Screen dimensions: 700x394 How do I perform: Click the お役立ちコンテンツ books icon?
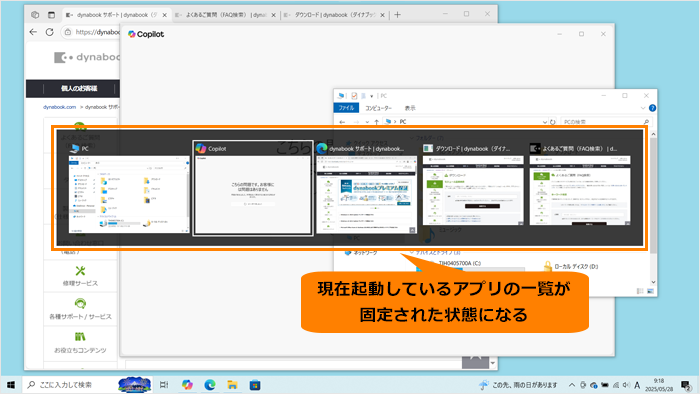tap(80, 336)
